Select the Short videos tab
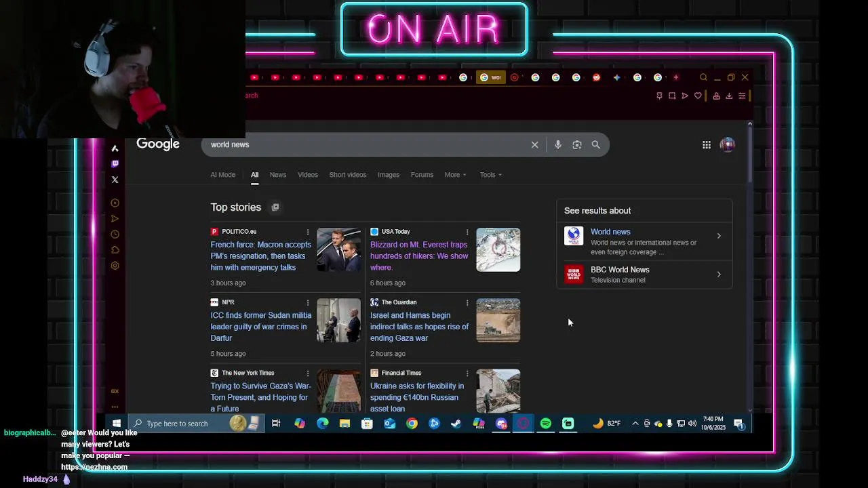Screen dimensions: 868x488 (348, 175)
